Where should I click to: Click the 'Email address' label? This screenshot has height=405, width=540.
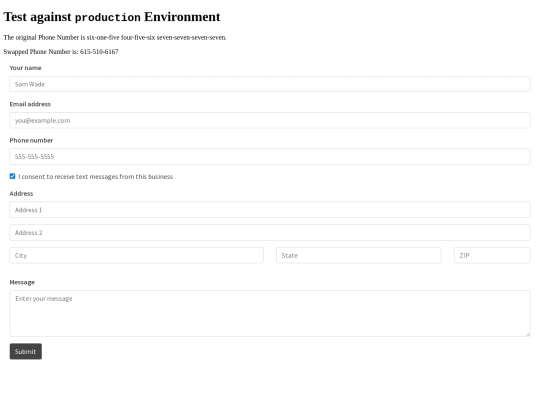pos(30,104)
